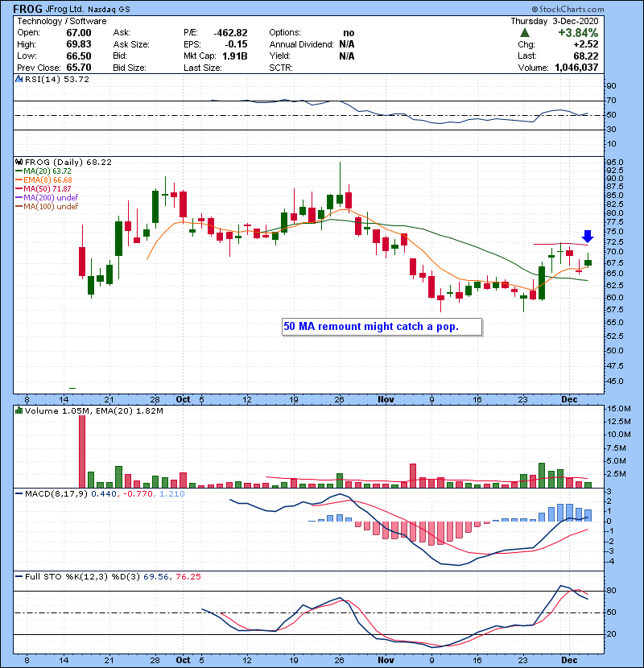Click the N/A next to Yield
Viewport: 644px width, 668px height.
click(347, 56)
